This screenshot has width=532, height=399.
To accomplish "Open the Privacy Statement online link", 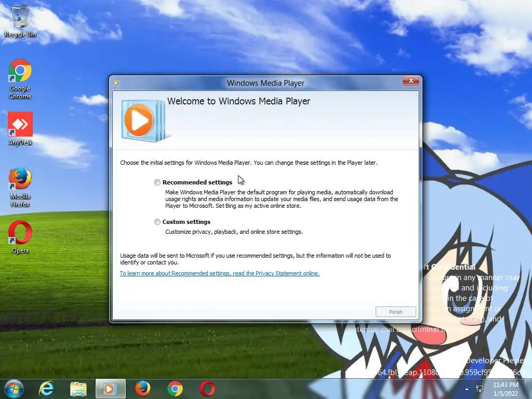I will pos(220,273).
